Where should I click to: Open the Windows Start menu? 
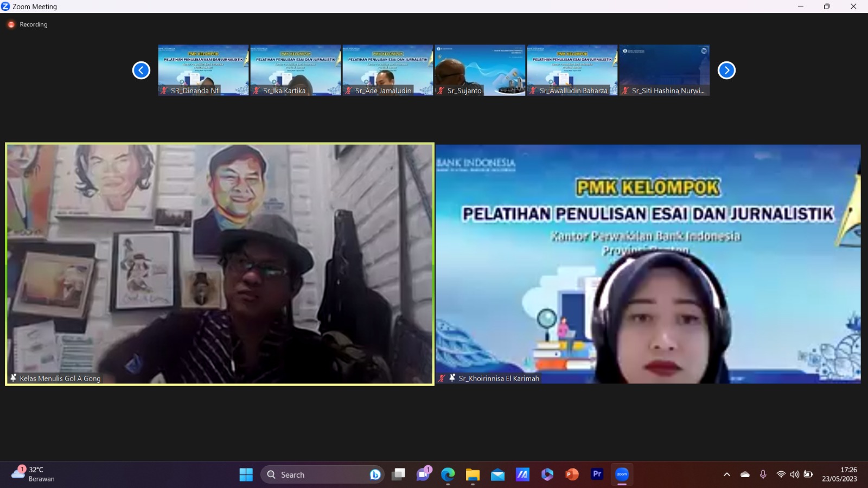point(246,474)
